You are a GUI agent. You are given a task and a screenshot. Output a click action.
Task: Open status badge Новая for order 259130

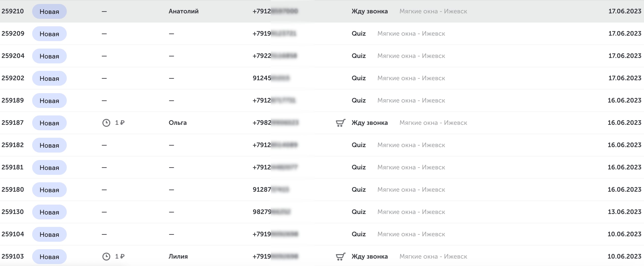pos(49,212)
